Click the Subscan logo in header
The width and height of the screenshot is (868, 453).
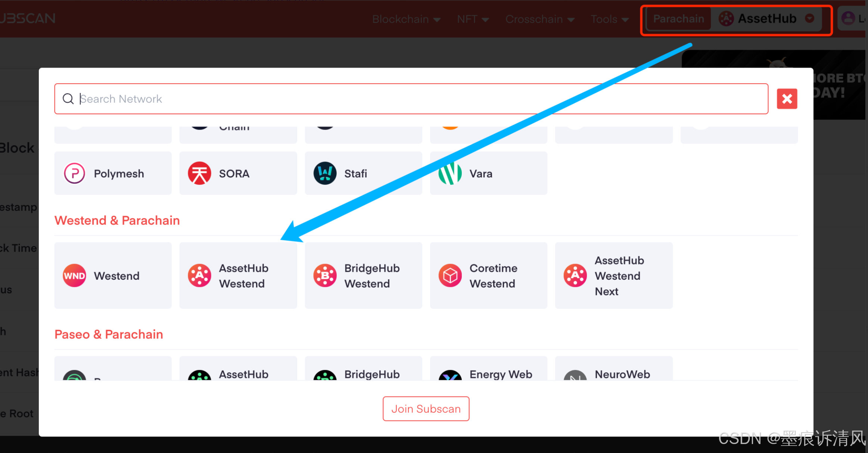(x=28, y=18)
